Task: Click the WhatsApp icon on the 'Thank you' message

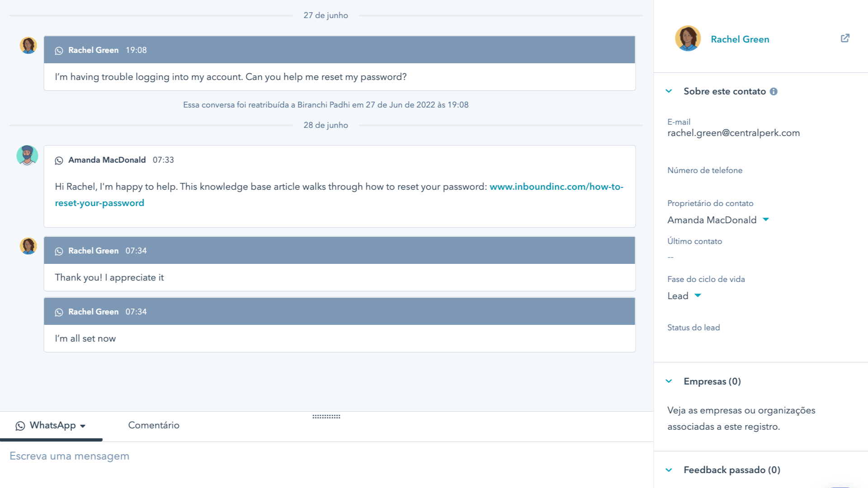Action: coord(59,251)
